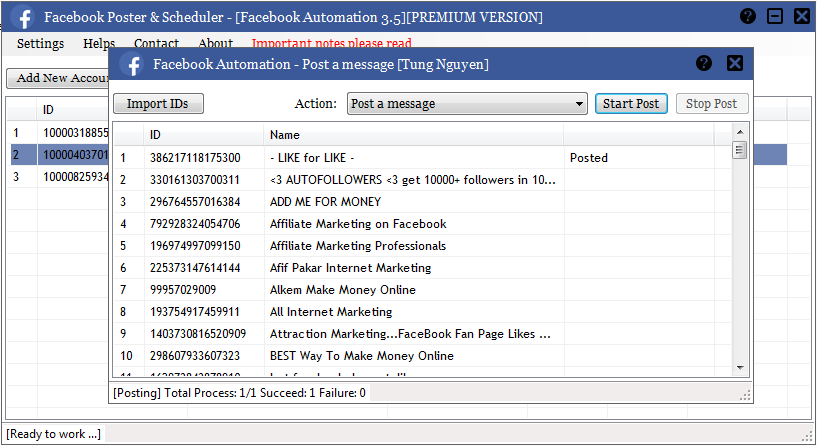Viewport: 817px width, 446px height.
Task: Click the Important notes please read link
Action: [331, 44]
